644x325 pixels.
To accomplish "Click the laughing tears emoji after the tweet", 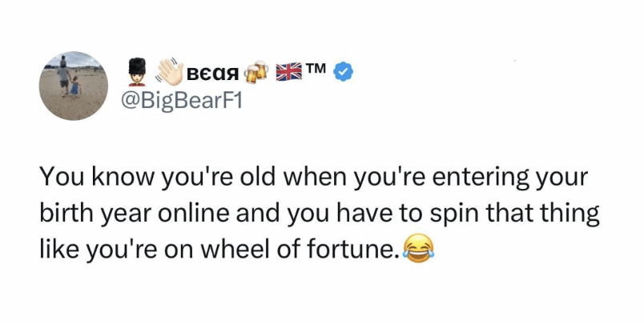I will 415,250.
